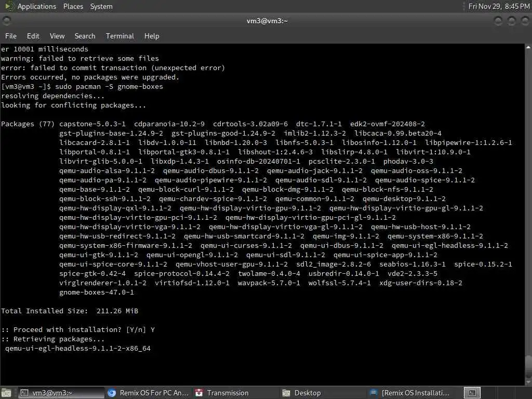
Task: Click 'Packages (77)' heading text
Action: point(28,124)
